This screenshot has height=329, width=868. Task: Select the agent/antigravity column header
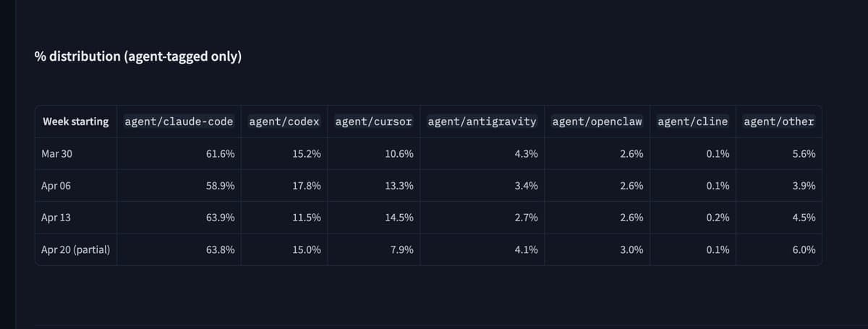[x=482, y=121]
